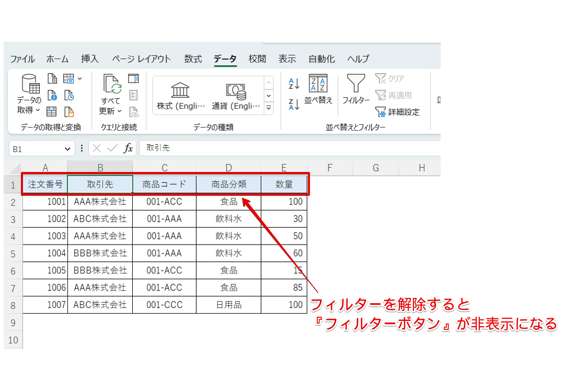Click the From Picture camera icon
This screenshot has width=575, height=392.
pyautogui.click(x=68, y=78)
